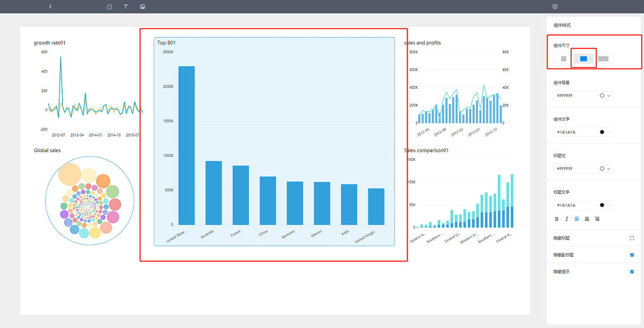This screenshot has width=644, height=328.
Task: Click the Australia bar in Top 801
Action: click(x=213, y=193)
